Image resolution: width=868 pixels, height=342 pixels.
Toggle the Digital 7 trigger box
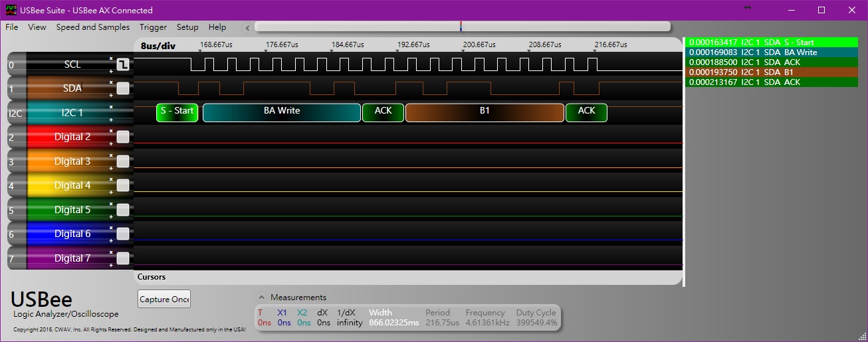(123, 258)
